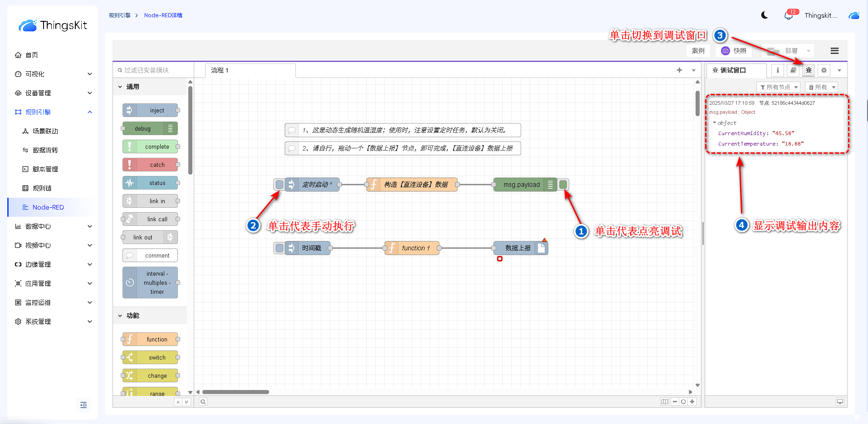Switch to dark mode moon icon
The image size is (868, 424).
(x=765, y=15)
